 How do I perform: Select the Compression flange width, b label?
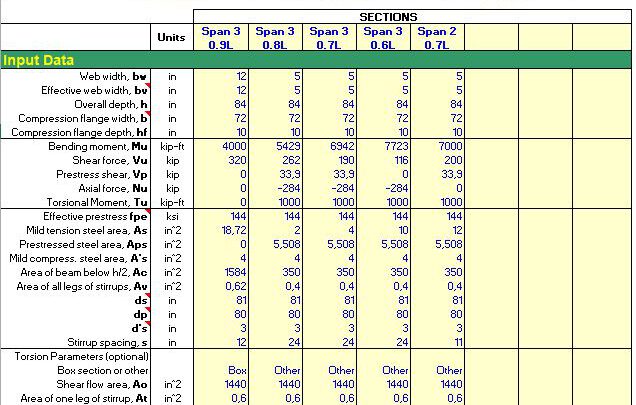(83, 118)
